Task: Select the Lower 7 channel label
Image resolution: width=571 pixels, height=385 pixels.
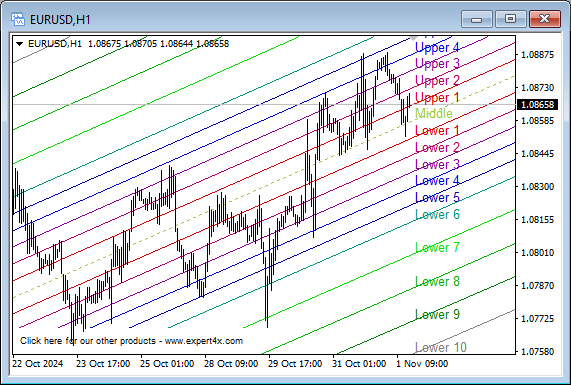Action: click(x=437, y=248)
